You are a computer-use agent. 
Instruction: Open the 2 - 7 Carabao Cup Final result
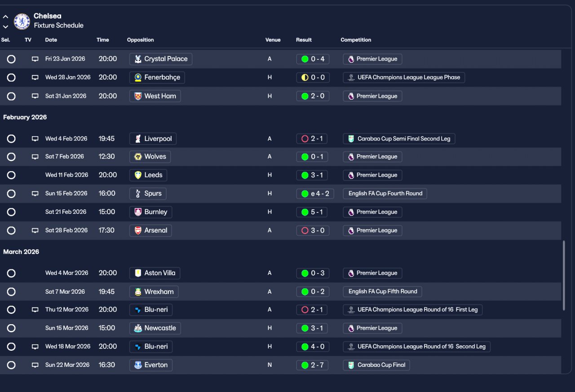coord(313,365)
